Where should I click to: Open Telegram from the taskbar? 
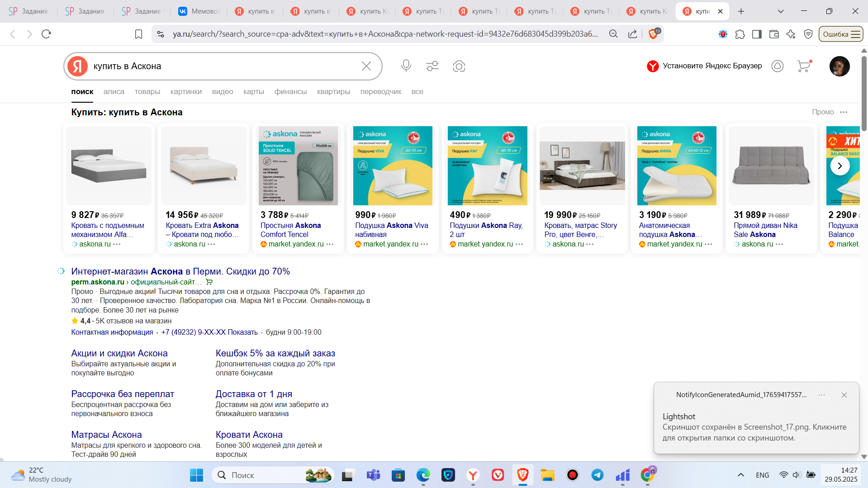[598, 475]
